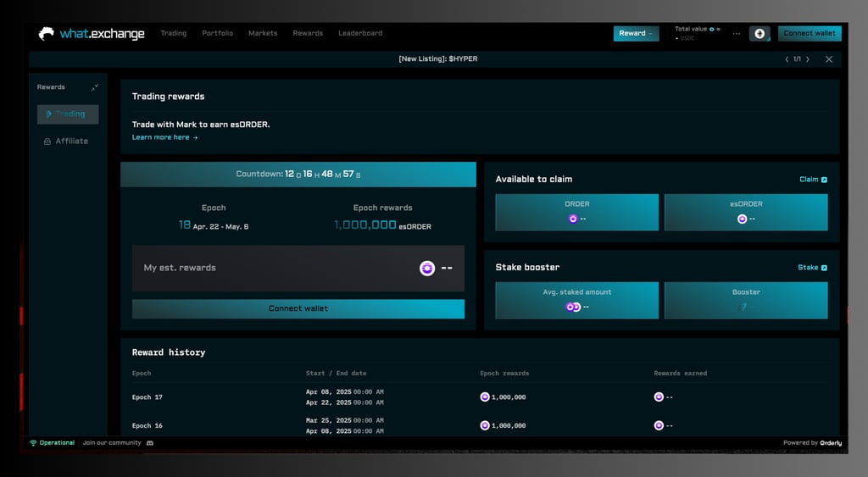Viewport: 868px width, 477px height.
Task: Click the 1,000,000 esORDER epoch rewards value
Action: pos(382,225)
